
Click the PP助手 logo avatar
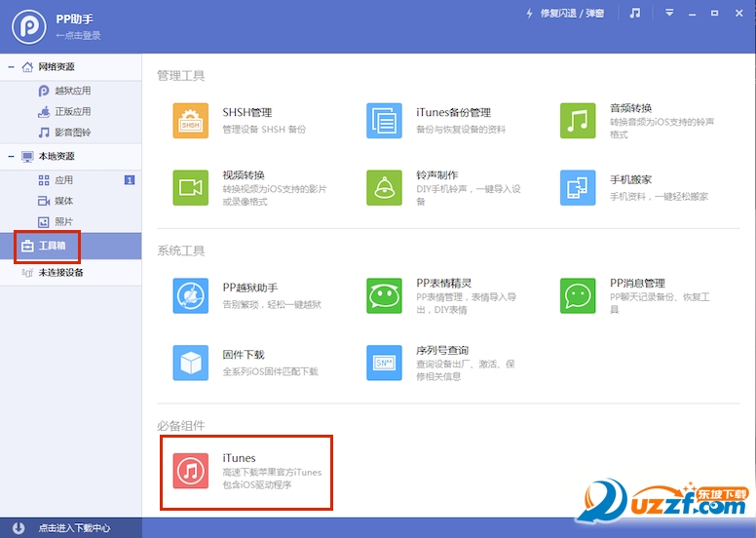click(29, 26)
